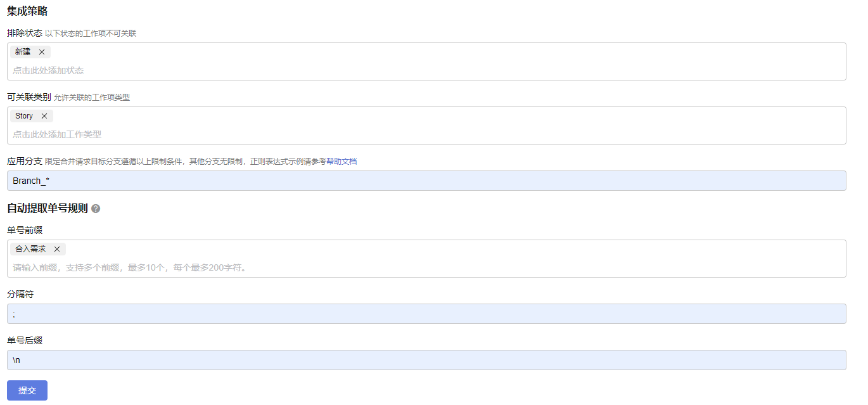Click the 单号前缀 field label
The width and height of the screenshot is (868, 405).
pyautogui.click(x=25, y=230)
